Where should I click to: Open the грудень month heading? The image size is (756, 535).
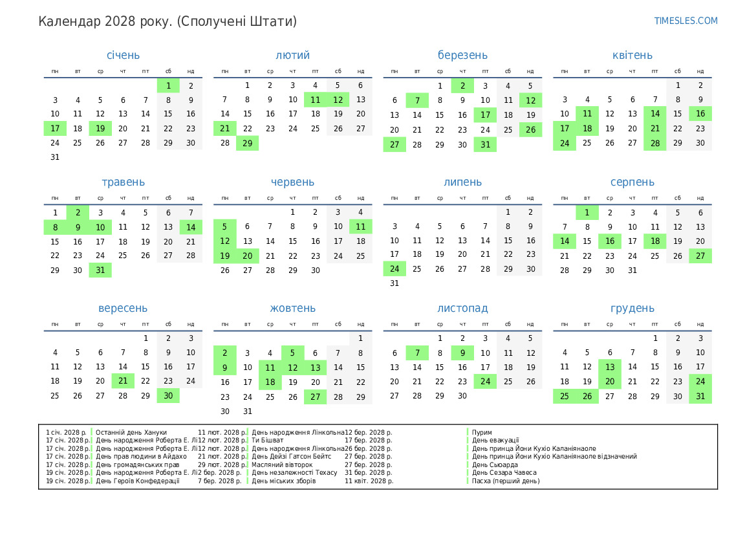632,309
